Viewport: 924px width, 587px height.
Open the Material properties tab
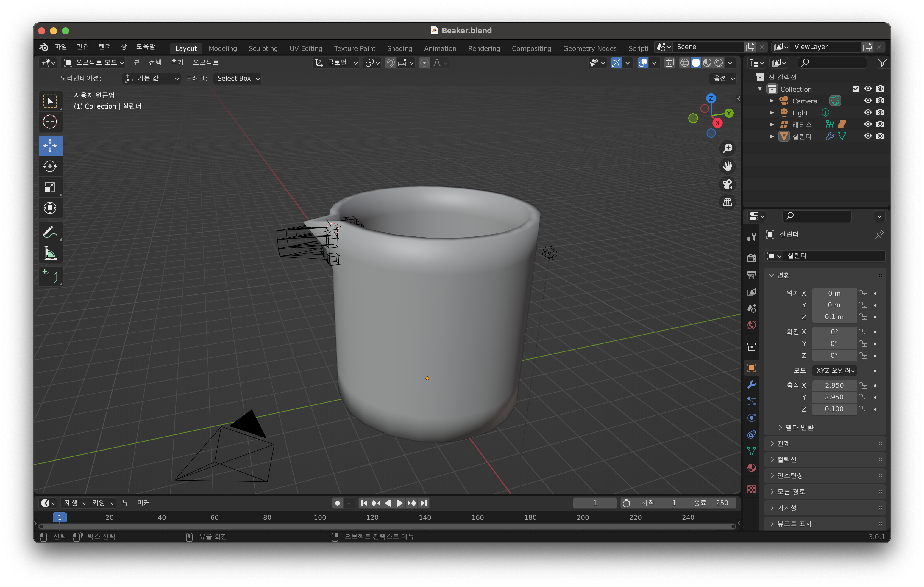click(x=751, y=468)
